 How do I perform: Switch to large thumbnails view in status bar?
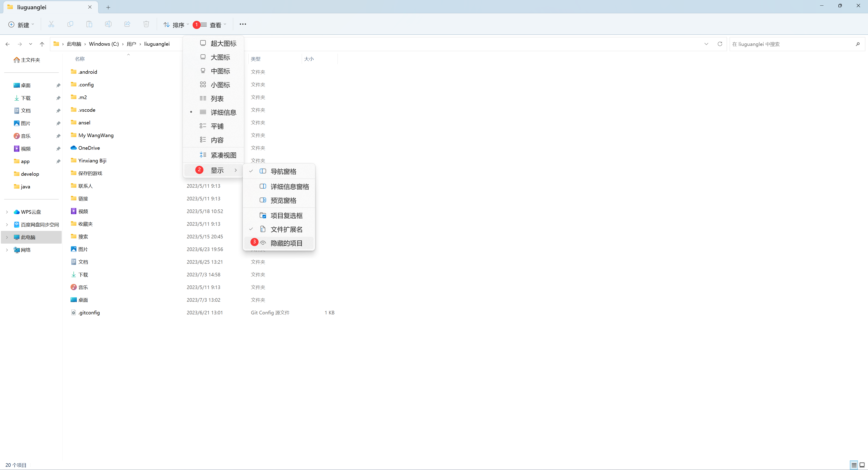click(x=862, y=465)
